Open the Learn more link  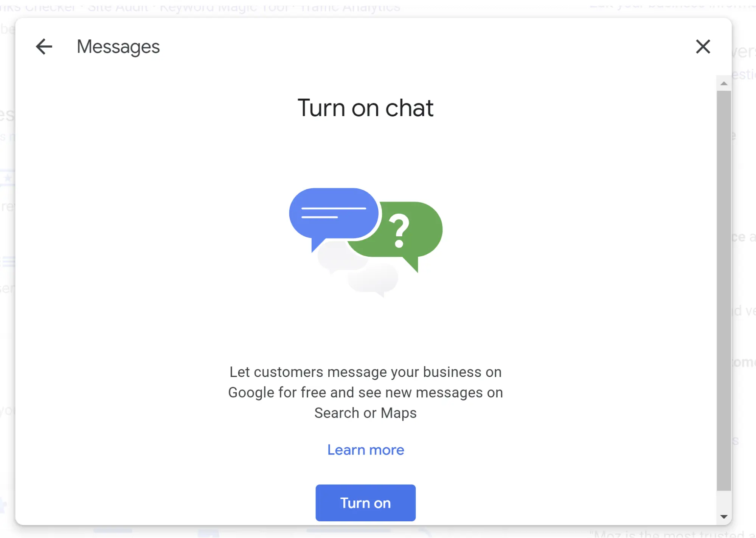(366, 450)
